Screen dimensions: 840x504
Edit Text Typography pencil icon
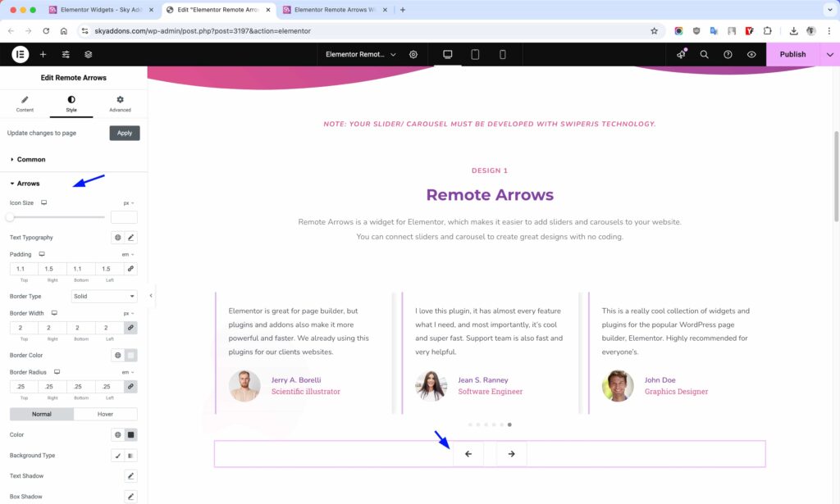pos(130,237)
